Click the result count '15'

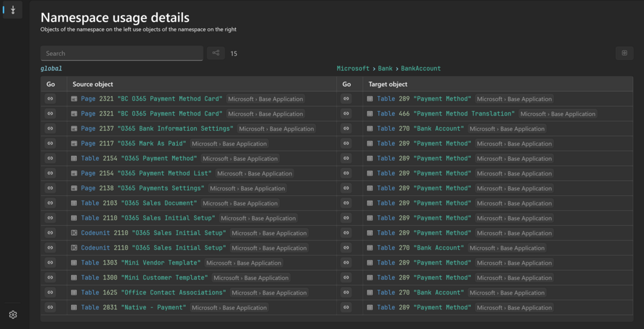234,53
